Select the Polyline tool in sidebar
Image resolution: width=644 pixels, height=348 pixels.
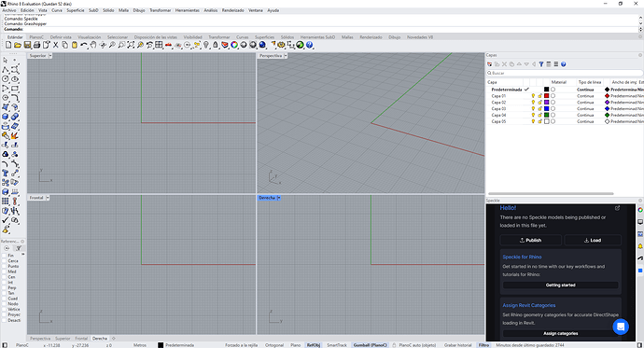(x=6, y=70)
